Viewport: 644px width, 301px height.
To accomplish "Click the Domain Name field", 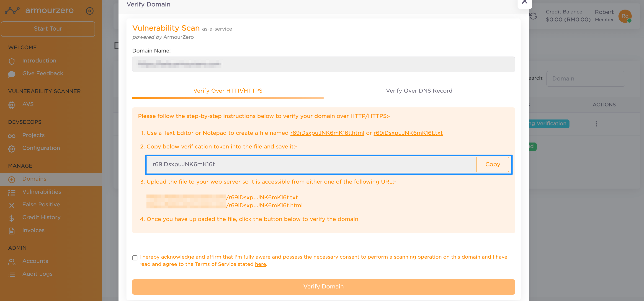I will click(323, 64).
